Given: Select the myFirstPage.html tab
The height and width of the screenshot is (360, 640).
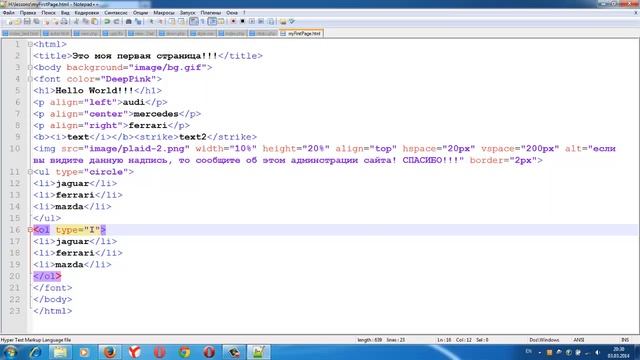Looking at the screenshot, I should click(x=301, y=33).
